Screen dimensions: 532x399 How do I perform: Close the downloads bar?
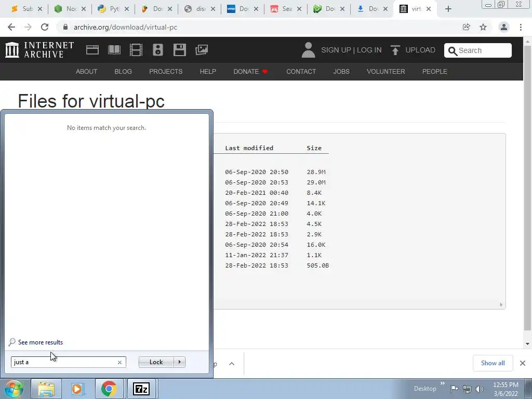click(x=523, y=363)
